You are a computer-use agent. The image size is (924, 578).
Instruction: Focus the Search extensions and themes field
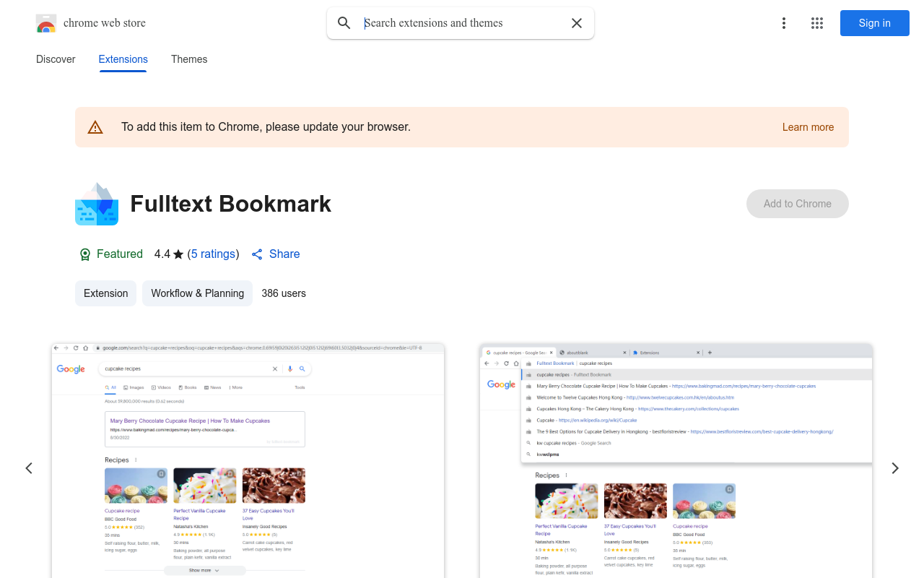point(462,23)
